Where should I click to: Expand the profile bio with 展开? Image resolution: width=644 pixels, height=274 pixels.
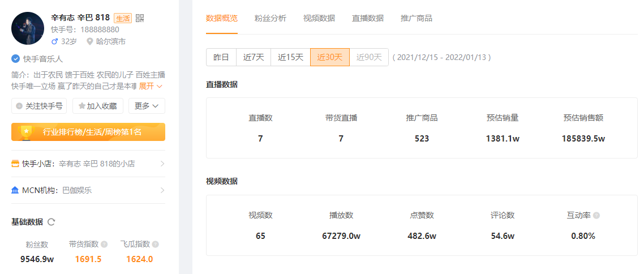pos(151,86)
